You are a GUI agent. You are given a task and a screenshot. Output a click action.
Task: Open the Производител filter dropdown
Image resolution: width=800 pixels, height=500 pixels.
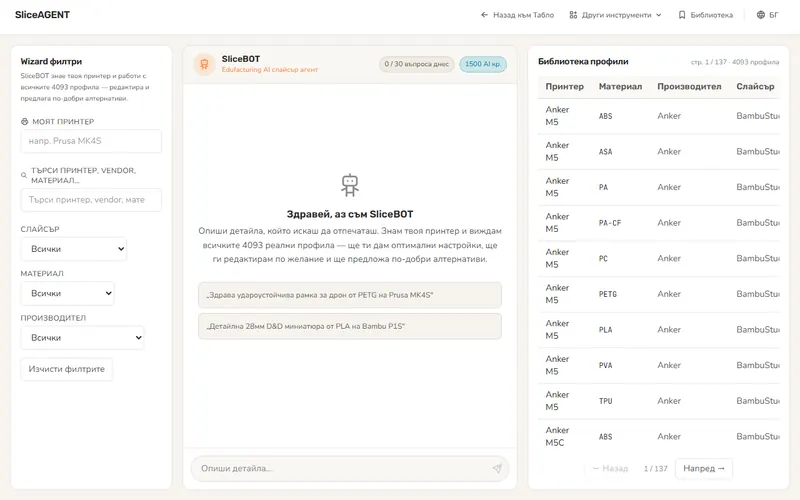coord(82,338)
